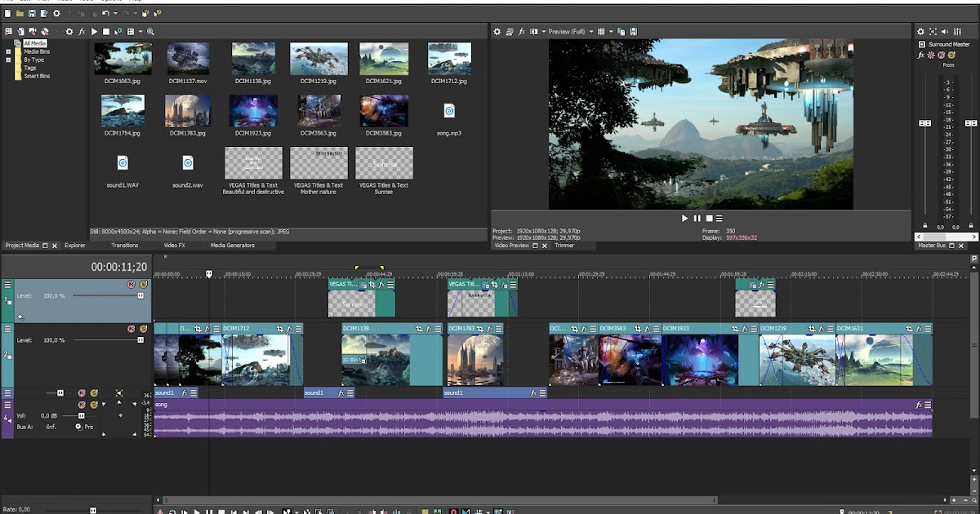
Task: Save preview snapshot to file
Action: point(633,32)
